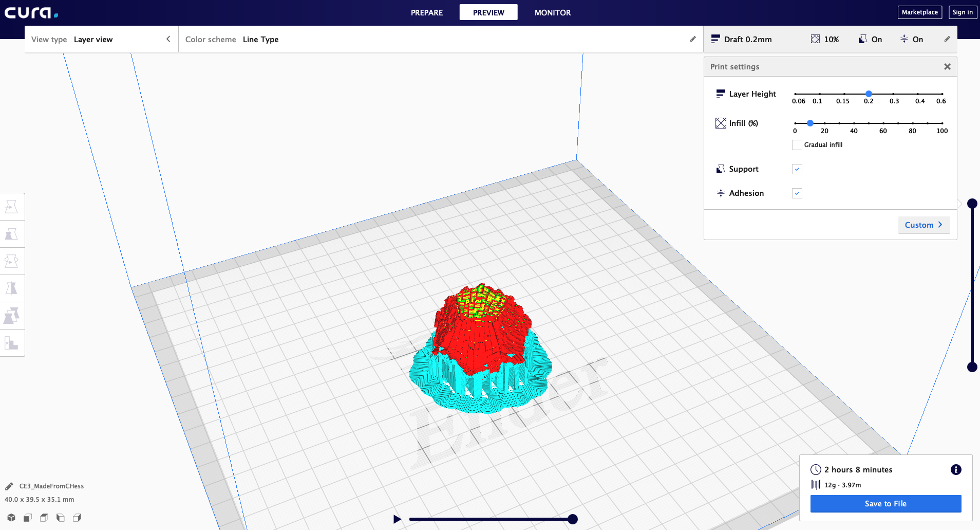Click the infill 10% icon in header bar

click(x=815, y=39)
